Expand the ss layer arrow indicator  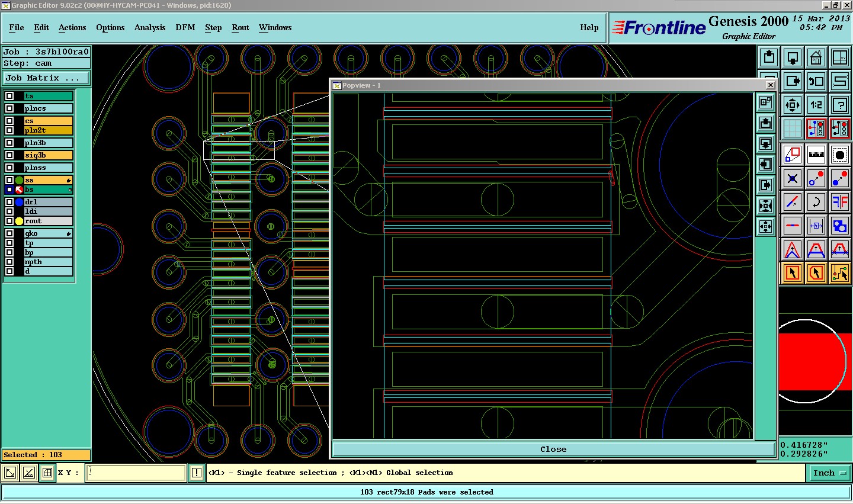click(x=69, y=180)
